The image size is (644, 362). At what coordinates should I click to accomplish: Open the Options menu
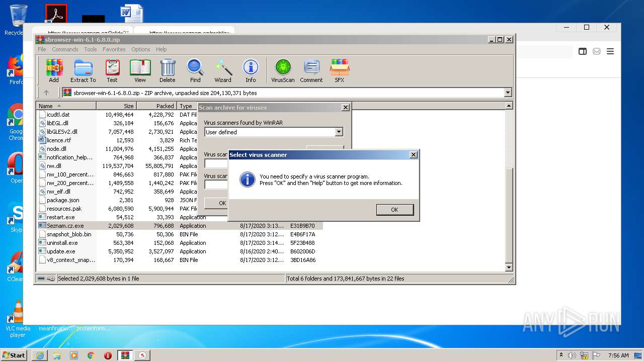point(141,49)
